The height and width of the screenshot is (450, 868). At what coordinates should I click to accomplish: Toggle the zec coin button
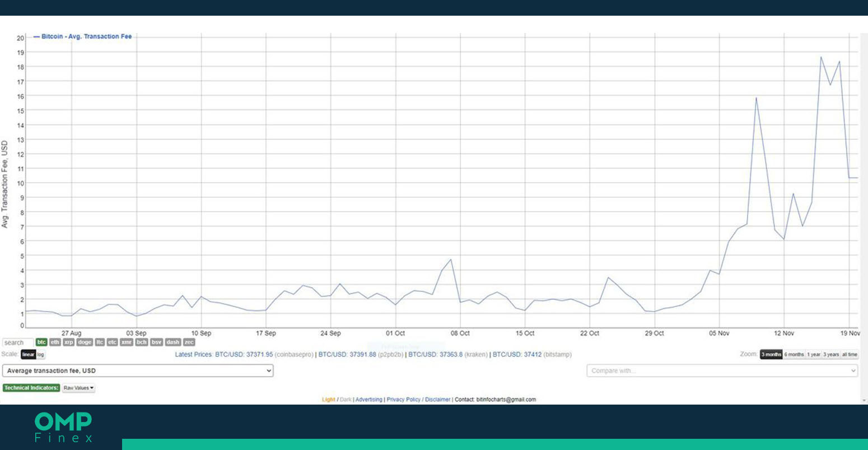tap(189, 342)
